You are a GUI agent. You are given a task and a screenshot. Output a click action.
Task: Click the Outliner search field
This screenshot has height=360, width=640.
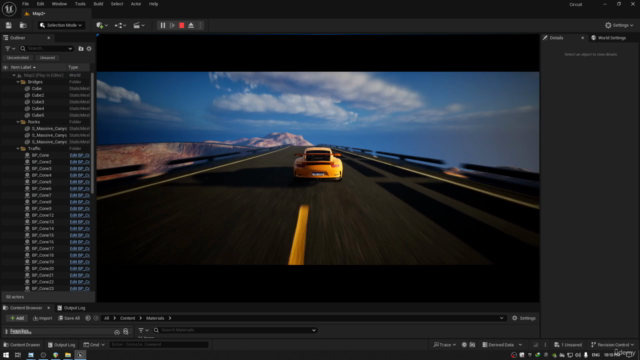pyautogui.click(x=47, y=48)
